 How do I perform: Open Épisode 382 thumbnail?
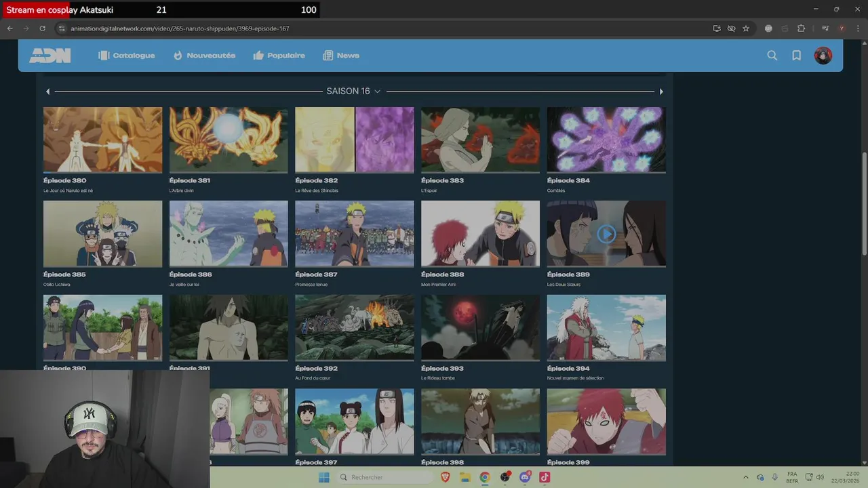355,140
